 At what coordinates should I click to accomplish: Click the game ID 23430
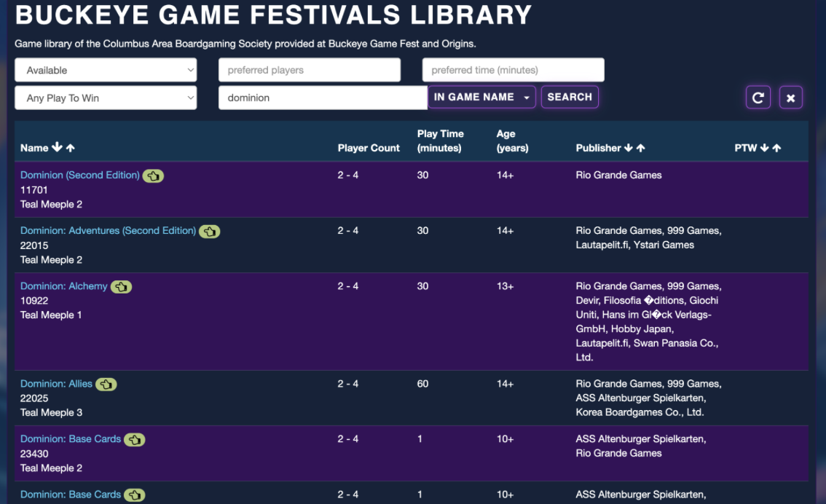pyautogui.click(x=34, y=454)
